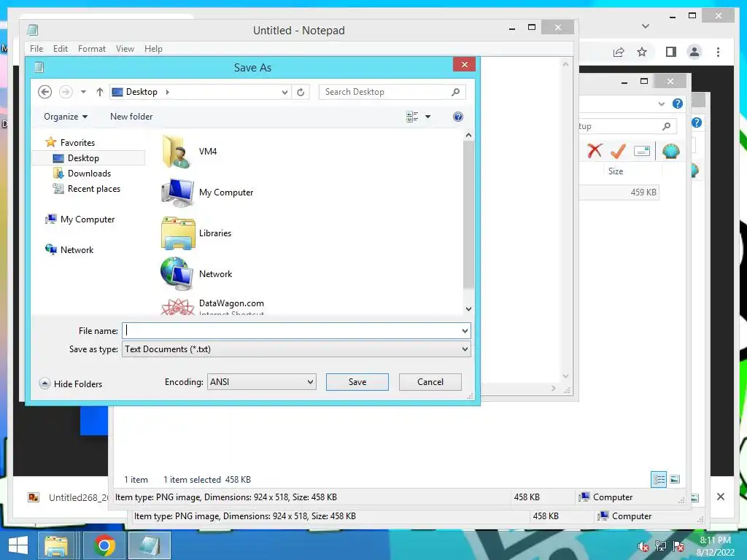Click the file list vertical scrollbar
Screen dimensions: 747x560
tap(468, 214)
